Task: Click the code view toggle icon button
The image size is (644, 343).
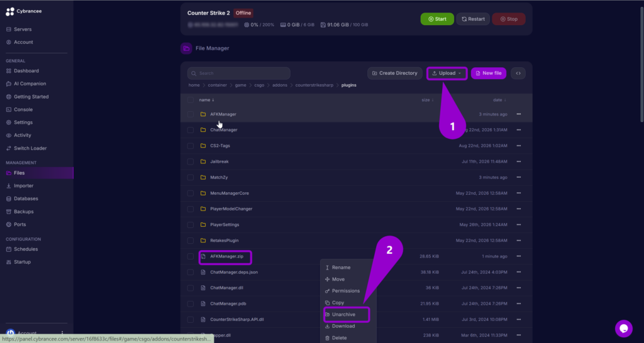Action: click(518, 73)
